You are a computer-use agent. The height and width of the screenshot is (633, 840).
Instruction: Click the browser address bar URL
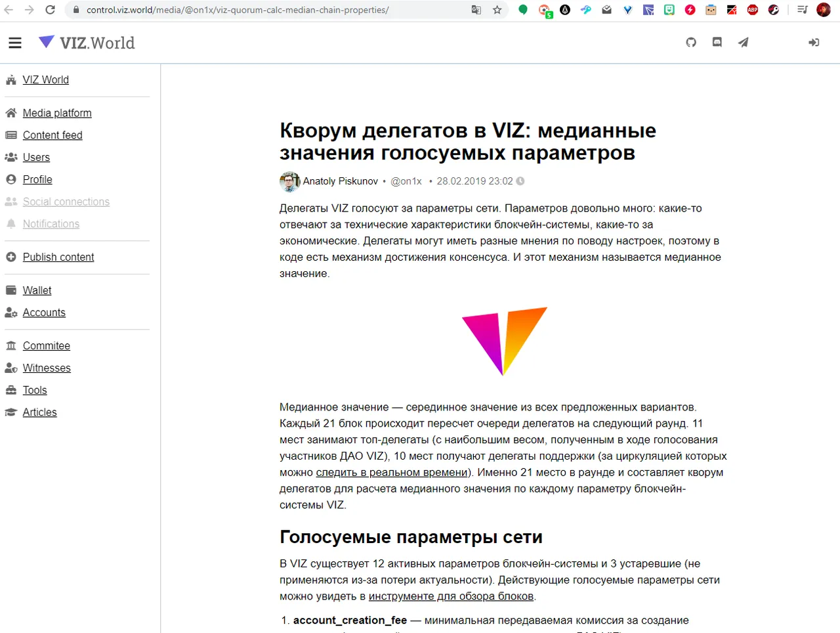pos(238,10)
